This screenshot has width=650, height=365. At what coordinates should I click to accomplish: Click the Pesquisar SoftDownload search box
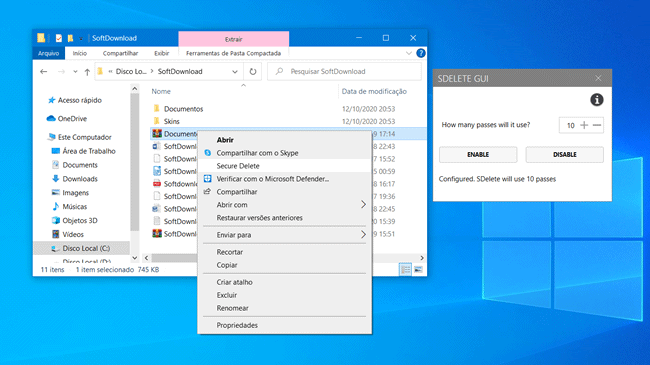coord(345,71)
